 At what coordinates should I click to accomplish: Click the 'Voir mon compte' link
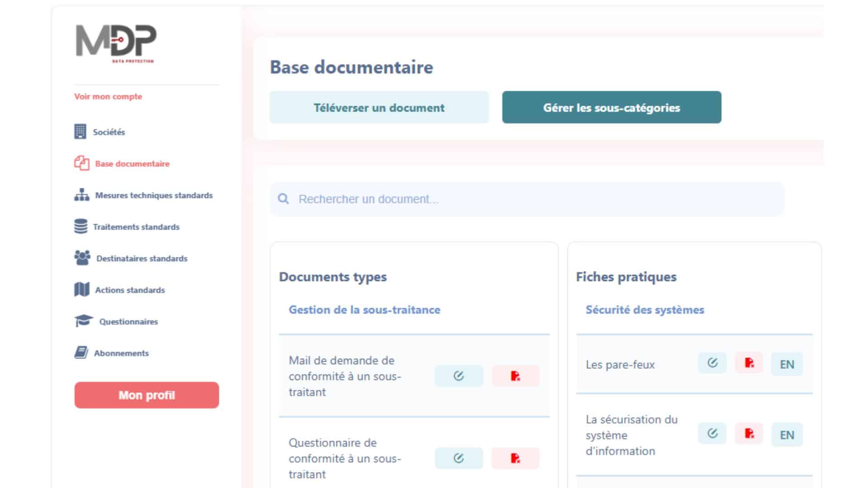108,96
